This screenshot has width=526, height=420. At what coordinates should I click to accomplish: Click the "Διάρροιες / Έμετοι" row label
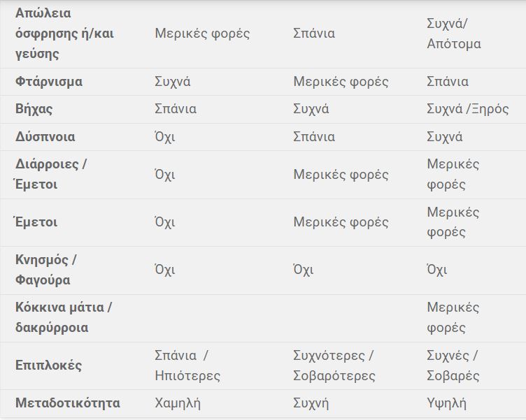[51, 174]
